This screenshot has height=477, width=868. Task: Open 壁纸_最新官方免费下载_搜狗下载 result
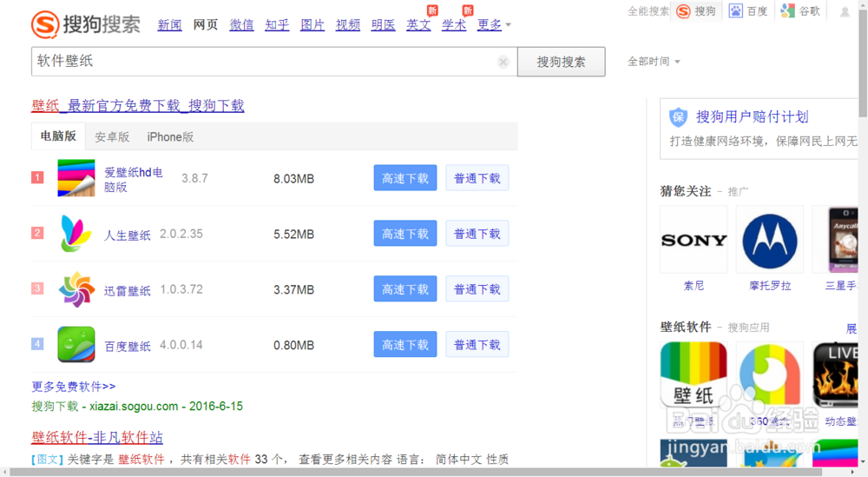click(138, 105)
